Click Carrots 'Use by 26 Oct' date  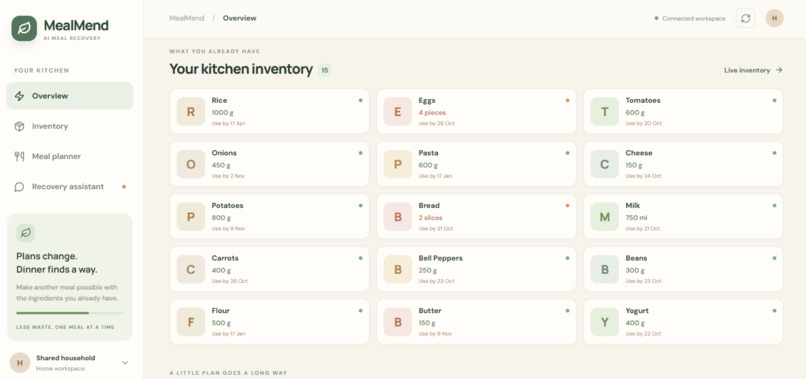pos(229,281)
